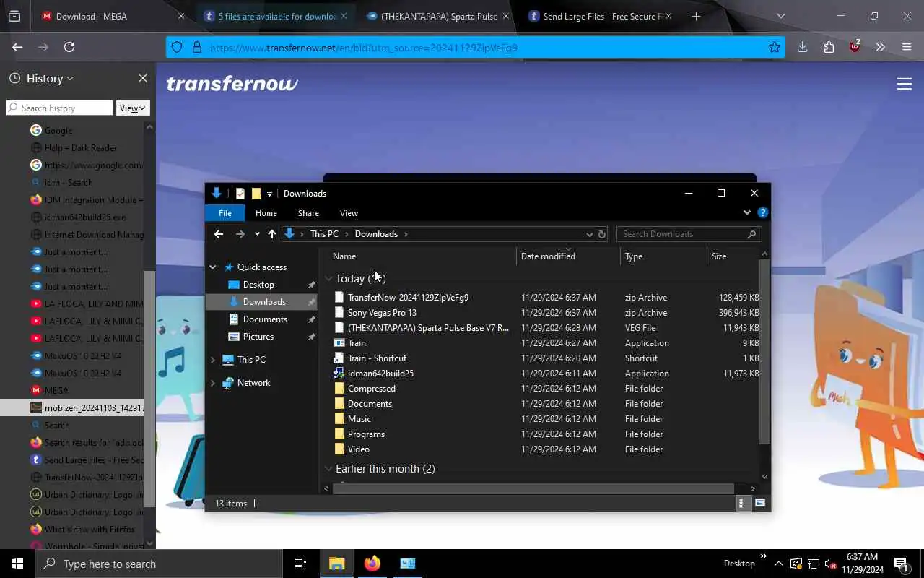The image size is (924, 578).
Task: Select Compressed folder in file list
Action: (x=372, y=389)
